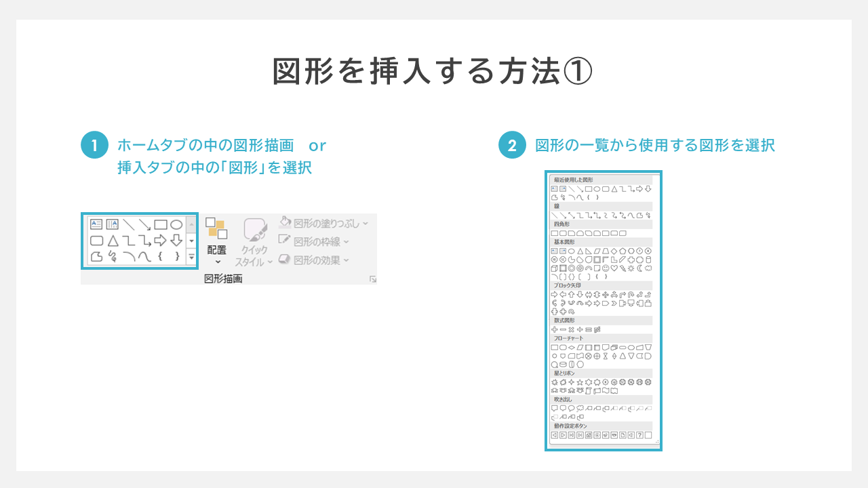Select the diamond shape in 基本図形 section

pos(614,251)
